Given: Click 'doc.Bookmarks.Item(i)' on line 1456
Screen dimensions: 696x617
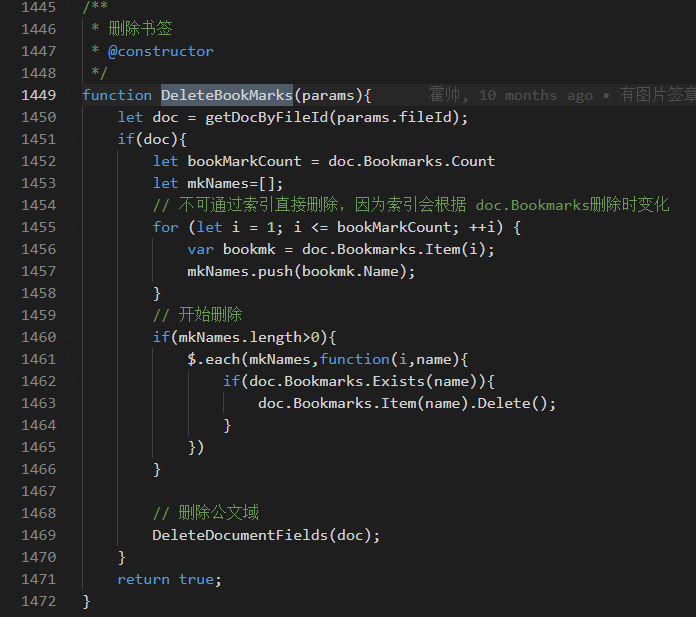Looking at the screenshot, I should pyautogui.click(x=393, y=249).
